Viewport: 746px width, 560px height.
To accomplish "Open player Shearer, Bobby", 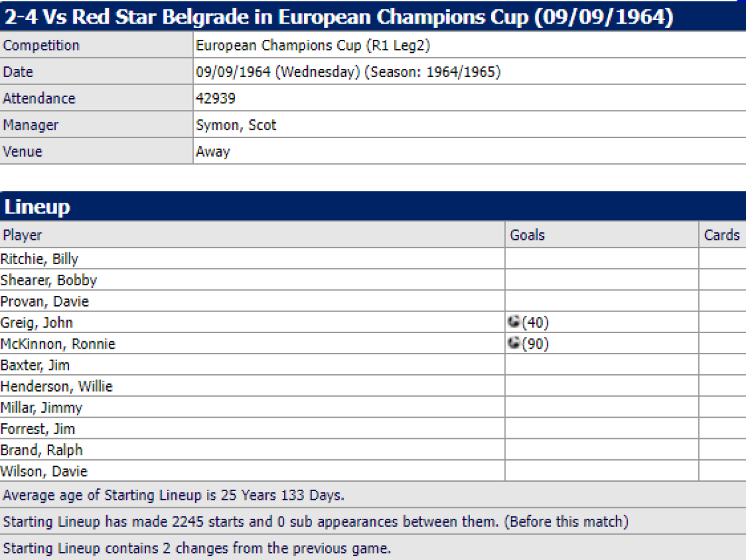I will point(48,280).
